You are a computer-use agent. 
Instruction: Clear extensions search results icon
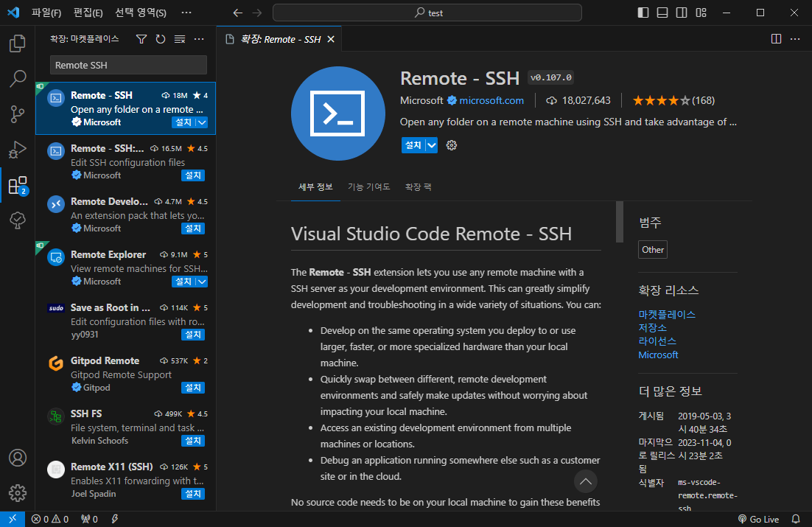180,39
